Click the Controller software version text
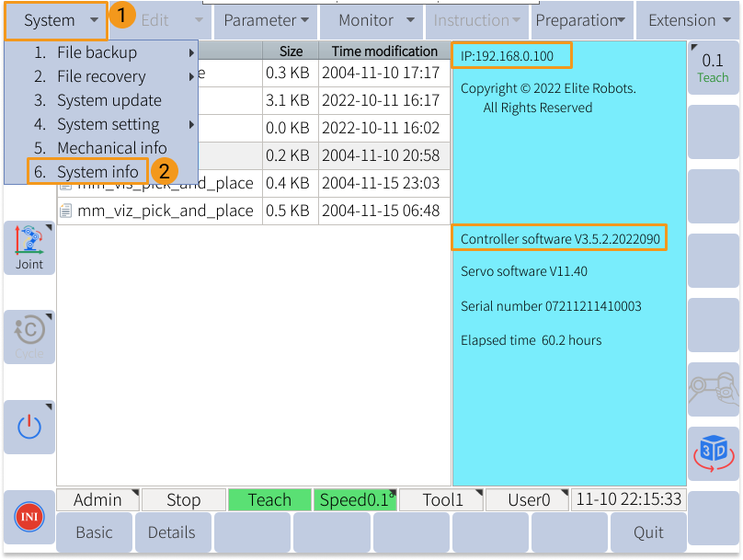 [560, 239]
